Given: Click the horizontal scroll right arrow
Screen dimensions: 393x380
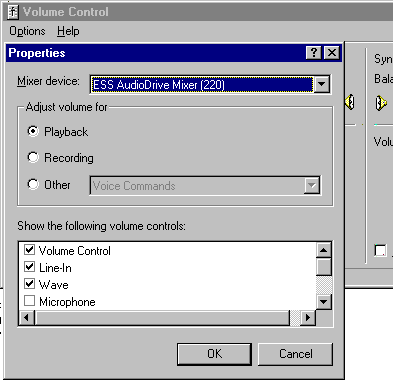Looking at the screenshot, I should pyautogui.click(x=308, y=318).
